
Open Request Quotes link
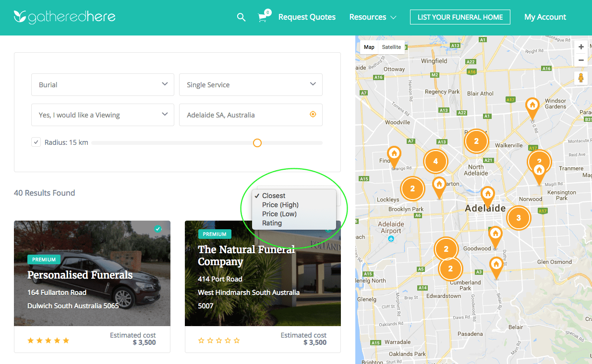pos(307,17)
